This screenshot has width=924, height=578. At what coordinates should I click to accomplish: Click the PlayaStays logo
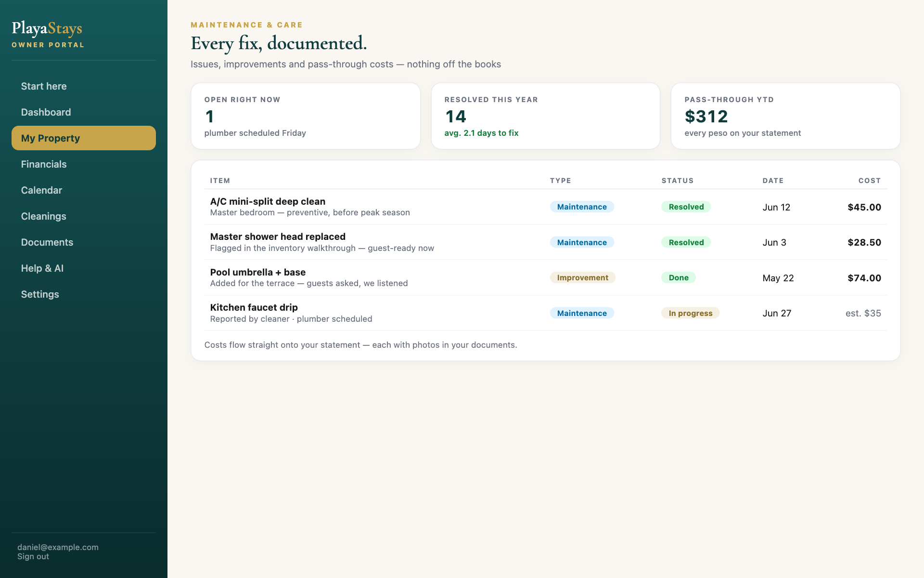coord(47,28)
